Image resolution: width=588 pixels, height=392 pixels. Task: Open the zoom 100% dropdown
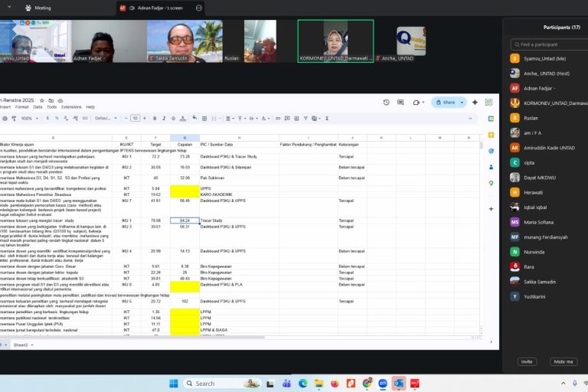[x=29, y=119]
